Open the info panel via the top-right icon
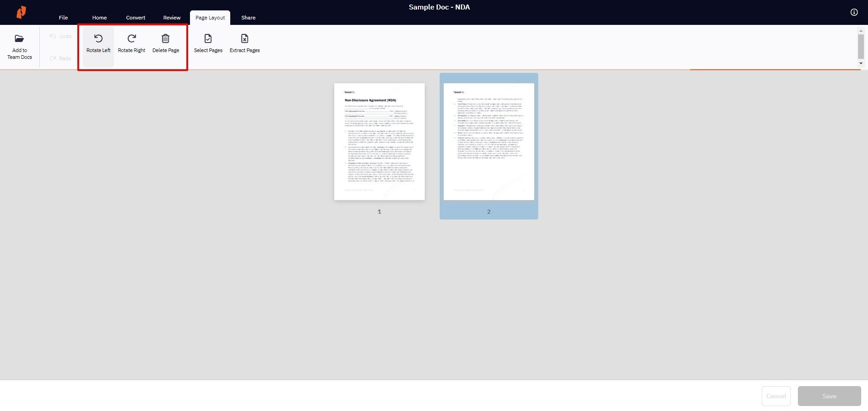 854,12
